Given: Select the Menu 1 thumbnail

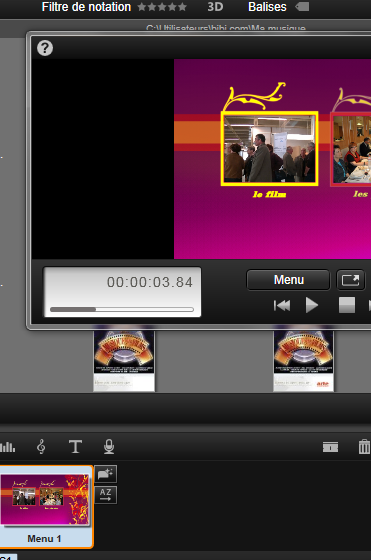Looking at the screenshot, I should click(46, 507).
